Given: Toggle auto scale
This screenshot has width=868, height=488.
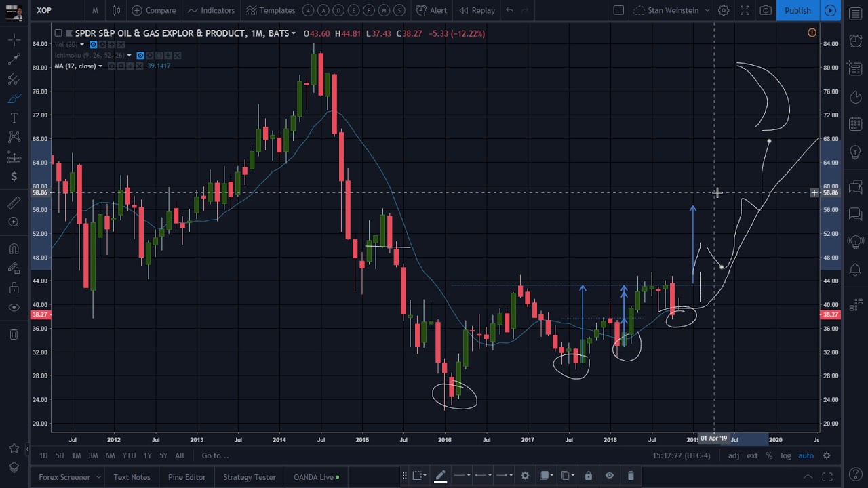Looking at the screenshot, I should pyautogui.click(x=806, y=455).
